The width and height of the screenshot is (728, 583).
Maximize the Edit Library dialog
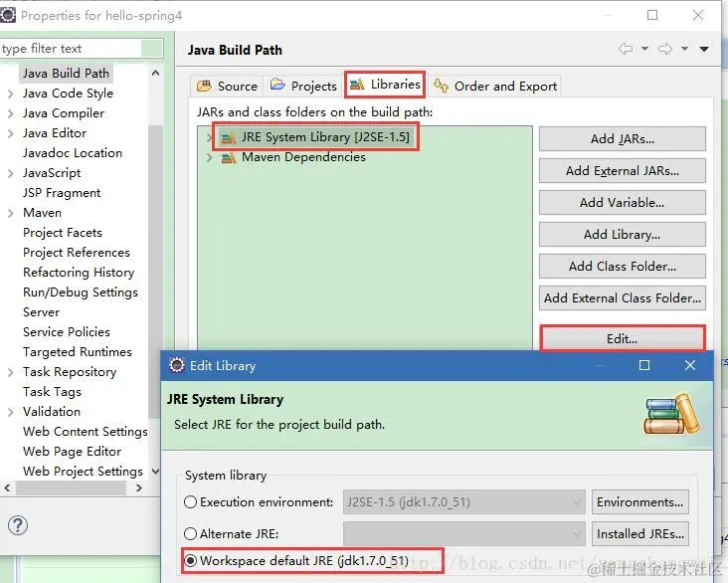click(x=644, y=365)
